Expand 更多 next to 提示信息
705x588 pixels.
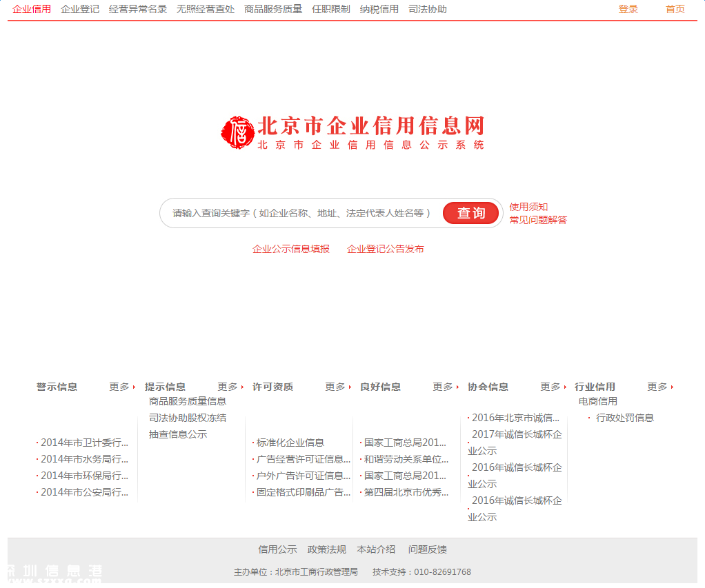(x=230, y=387)
